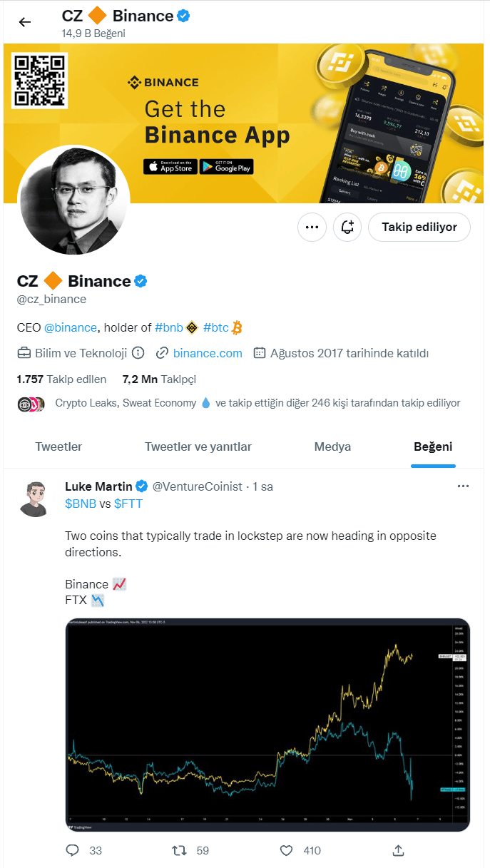Open the binance.com website link
The width and height of the screenshot is (490, 868).
point(208,353)
